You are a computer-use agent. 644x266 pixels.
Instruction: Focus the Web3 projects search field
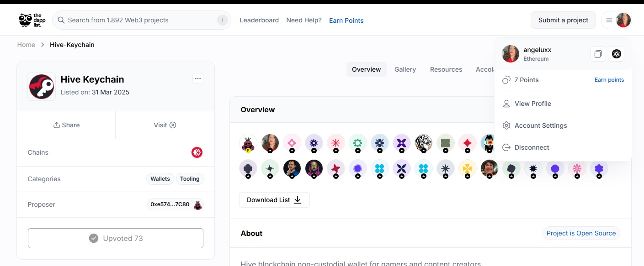click(142, 20)
